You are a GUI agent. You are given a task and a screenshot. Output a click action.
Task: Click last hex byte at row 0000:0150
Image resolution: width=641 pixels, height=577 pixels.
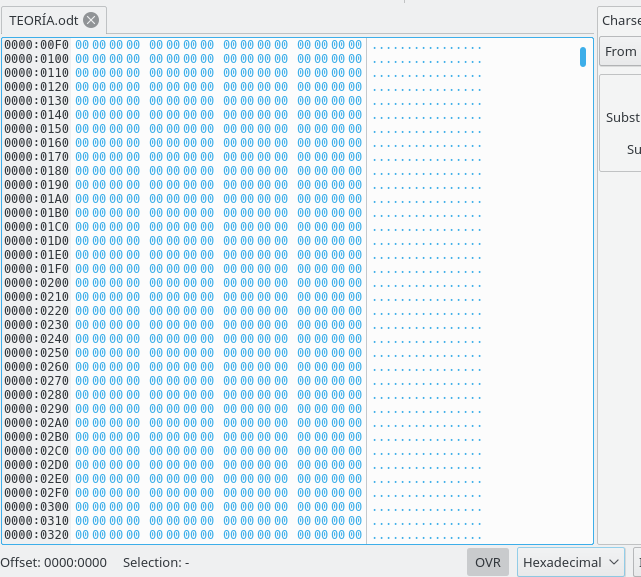[x=355, y=129]
